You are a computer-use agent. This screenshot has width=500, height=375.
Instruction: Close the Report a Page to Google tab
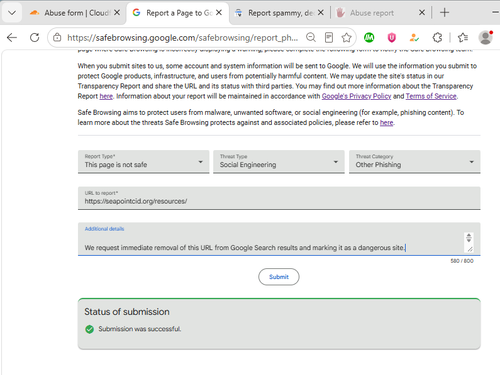(x=219, y=13)
